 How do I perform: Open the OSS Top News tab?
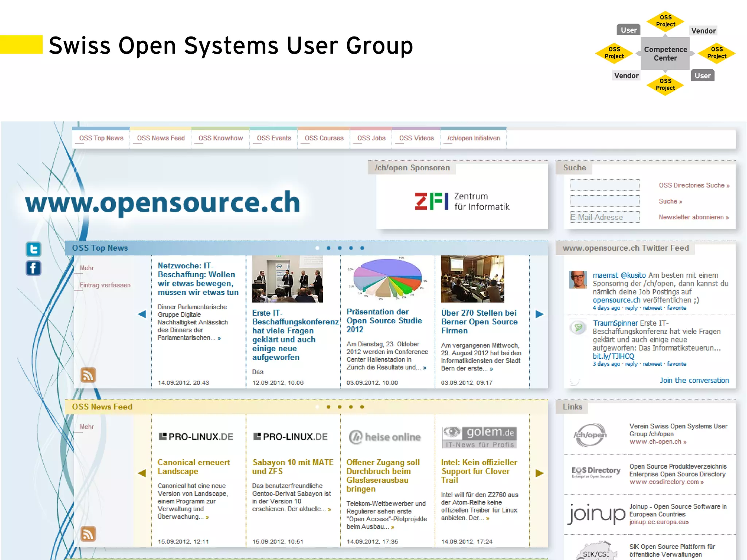[x=101, y=138]
